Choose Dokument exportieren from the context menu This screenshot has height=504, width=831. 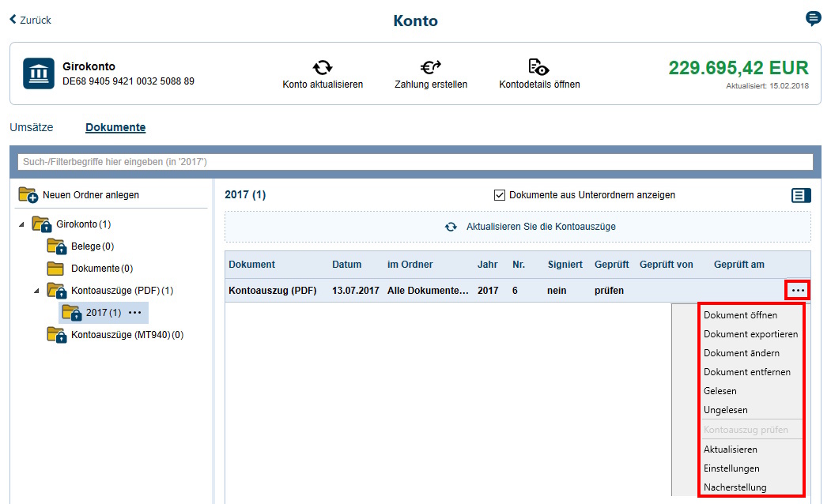(x=750, y=334)
